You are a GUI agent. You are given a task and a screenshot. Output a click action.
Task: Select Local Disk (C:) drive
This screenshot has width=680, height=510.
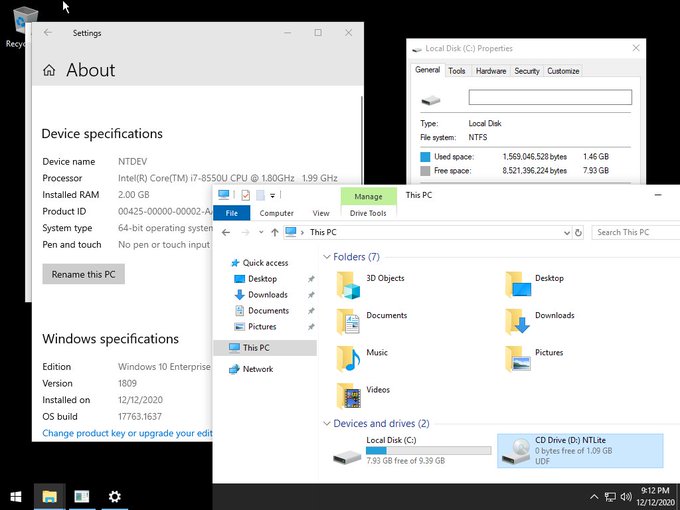[412, 451]
